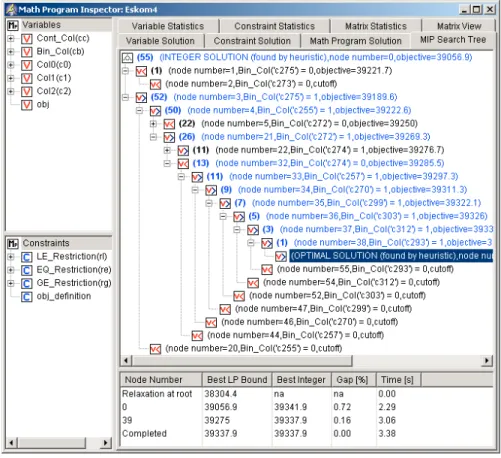The image size is (501, 458).
Task: Click the V icon beside obj variable
Action: tap(27, 105)
